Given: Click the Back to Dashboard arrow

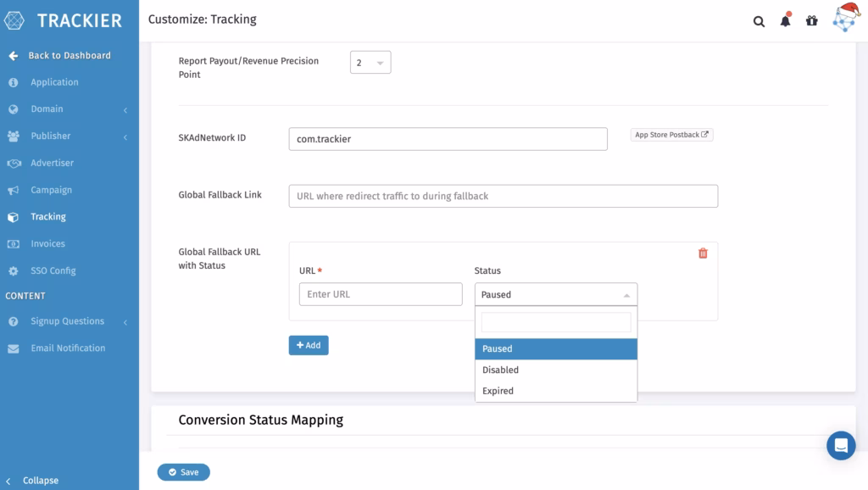Looking at the screenshot, I should click(x=14, y=55).
